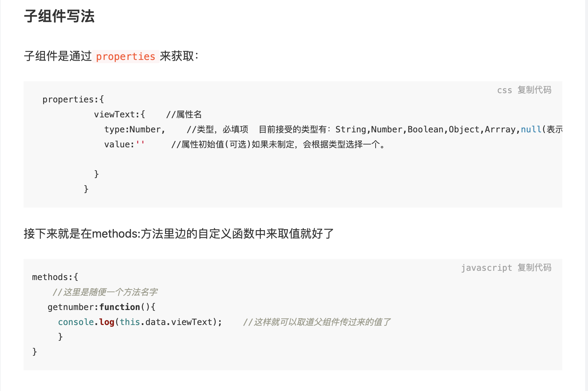Click the viewText:{ code line

119,114
